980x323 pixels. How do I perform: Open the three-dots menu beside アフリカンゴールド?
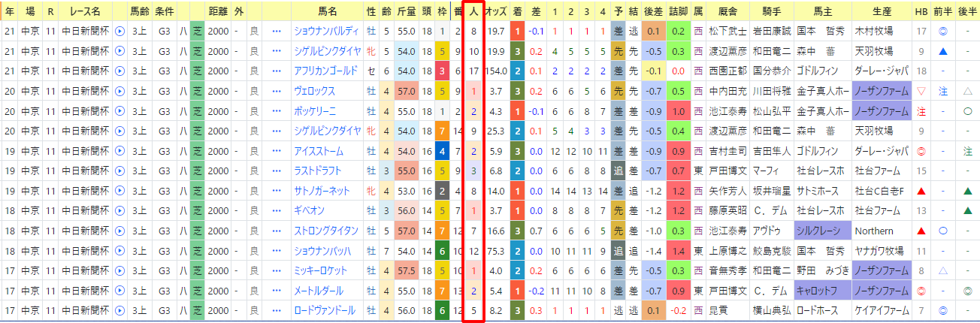click(x=277, y=71)
